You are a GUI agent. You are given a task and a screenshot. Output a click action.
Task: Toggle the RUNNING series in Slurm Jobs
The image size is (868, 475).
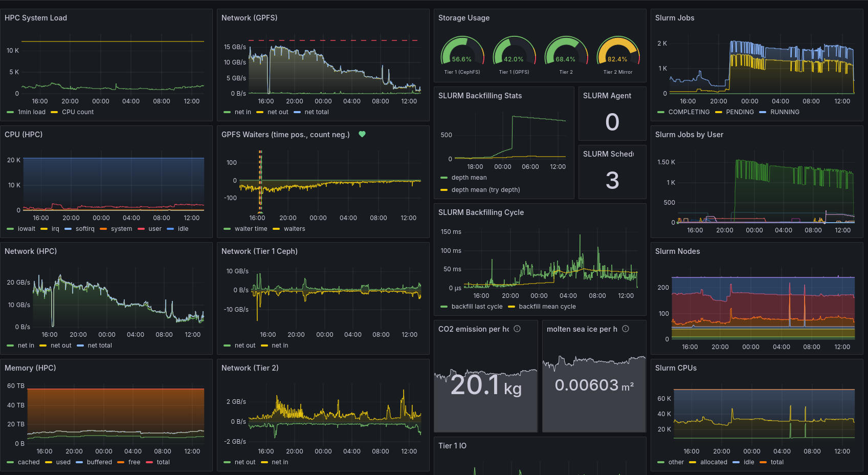point(785,112)
